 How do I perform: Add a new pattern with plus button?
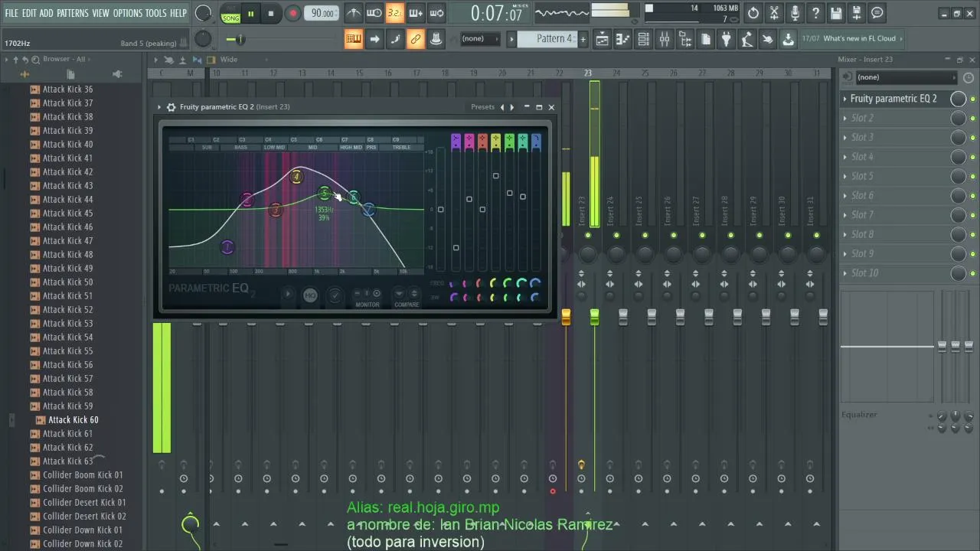tap(583, 39)
